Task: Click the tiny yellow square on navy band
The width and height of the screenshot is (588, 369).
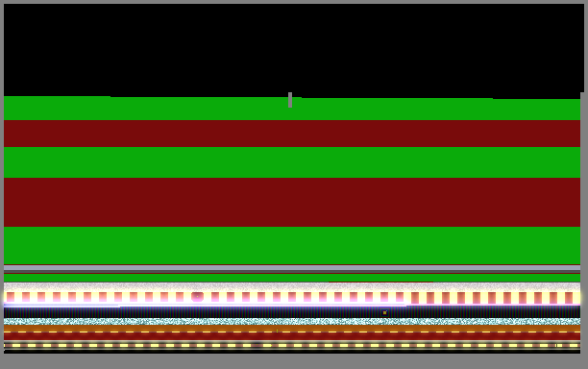Action: (384, 312)
